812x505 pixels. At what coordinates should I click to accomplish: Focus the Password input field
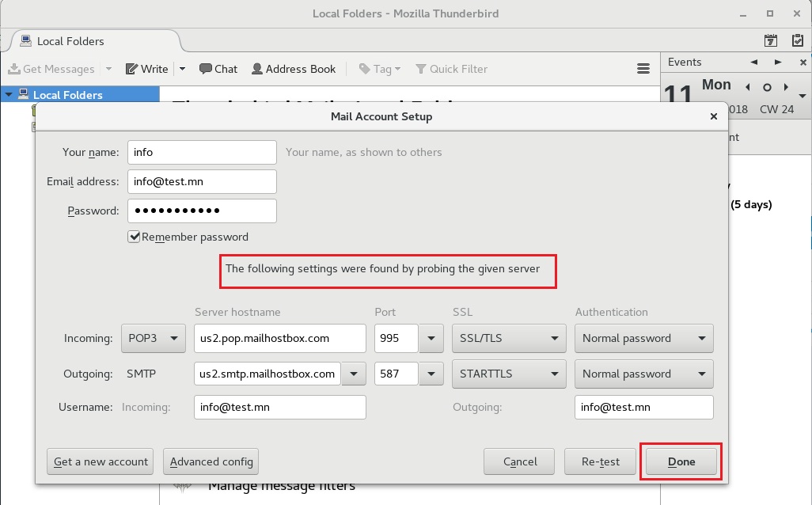(202, 211)
